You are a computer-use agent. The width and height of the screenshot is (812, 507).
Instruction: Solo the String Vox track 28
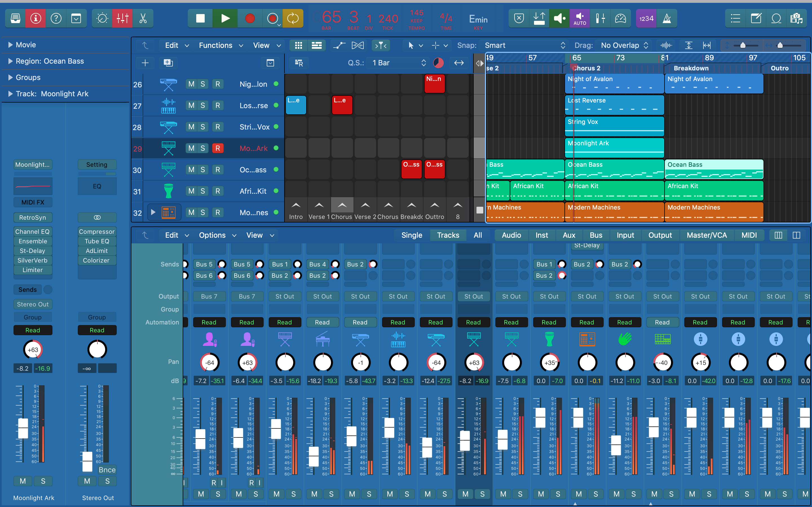tap(203, 127)
